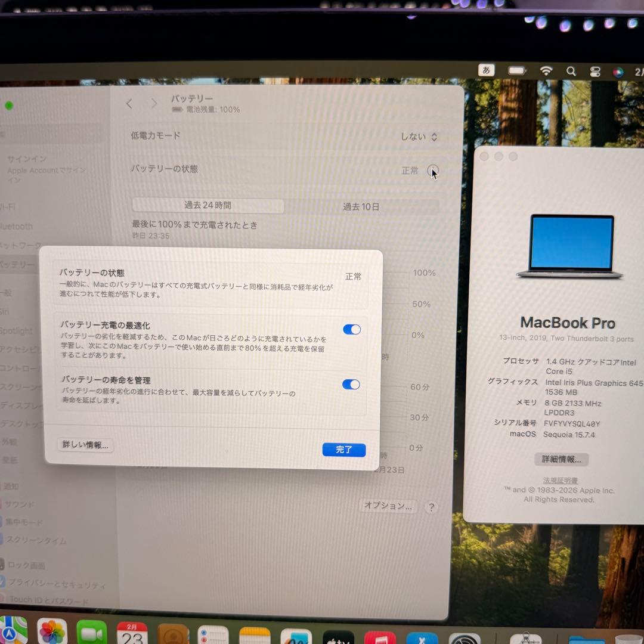Screen dimensions: 644x644
Task: Select スクリーンタイム in the settings sidebar
Action: (36, 540)
